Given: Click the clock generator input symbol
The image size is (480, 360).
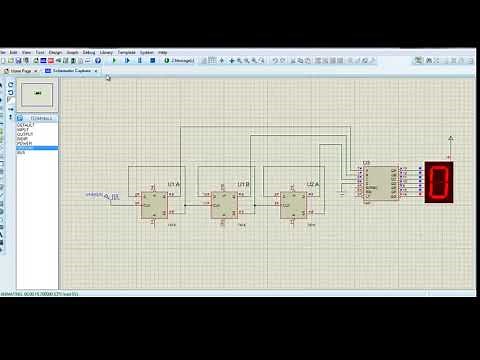Looking at the screenshot, I should click(x=112, y=197).
